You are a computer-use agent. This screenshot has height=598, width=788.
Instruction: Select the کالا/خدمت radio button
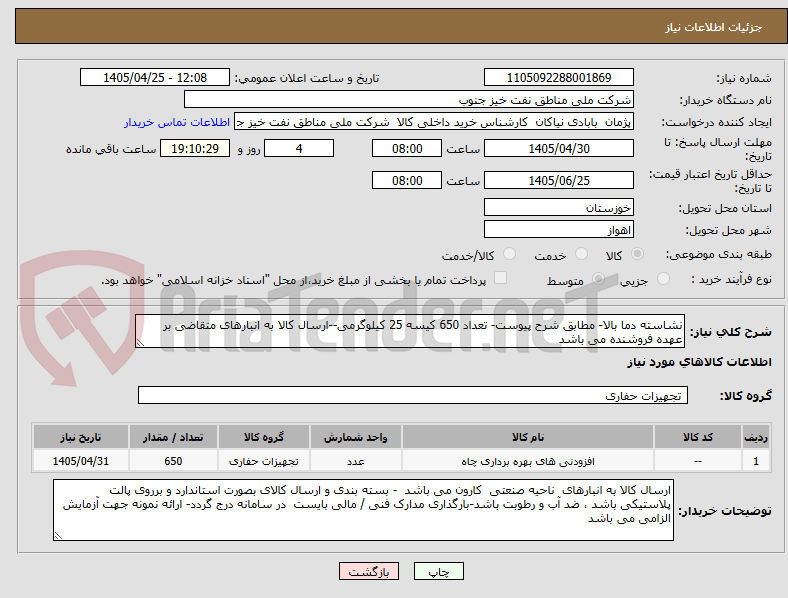tap(510, 254)
